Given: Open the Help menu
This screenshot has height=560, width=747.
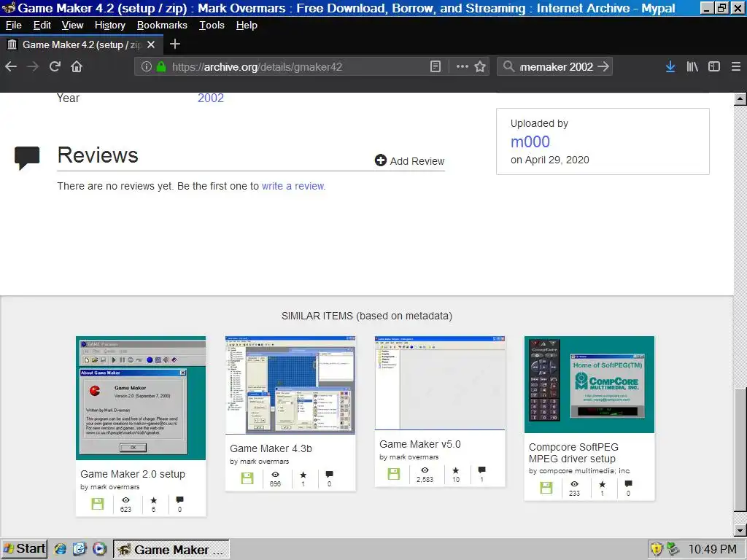Looking at the screenshot, I should pyautogui.click(x=247, y=26).
